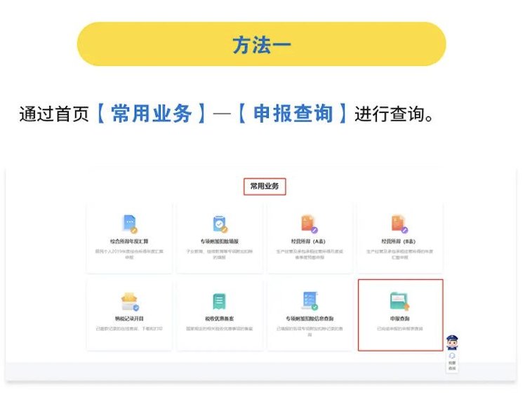The height and width of the screenshot is (397, 532).
Task: Open the 申报查询 green folder icon
Action: coord(400,300)
